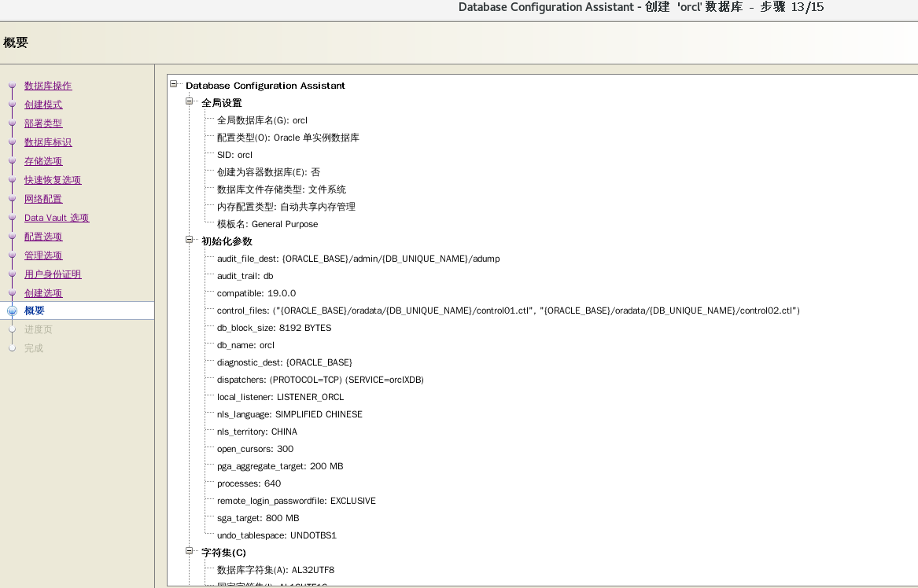
Task: Click the db_name: orcl row
Action: pyautogui.click(x=246, y=345)
